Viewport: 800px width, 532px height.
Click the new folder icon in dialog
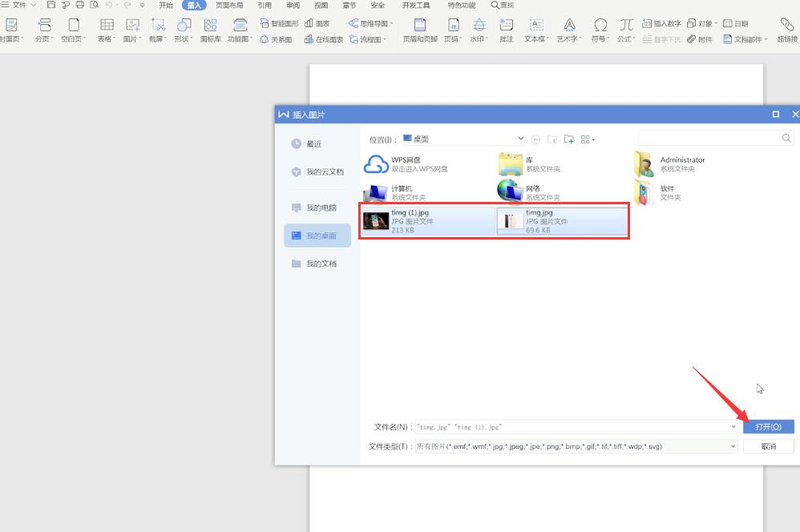(568, 139)
